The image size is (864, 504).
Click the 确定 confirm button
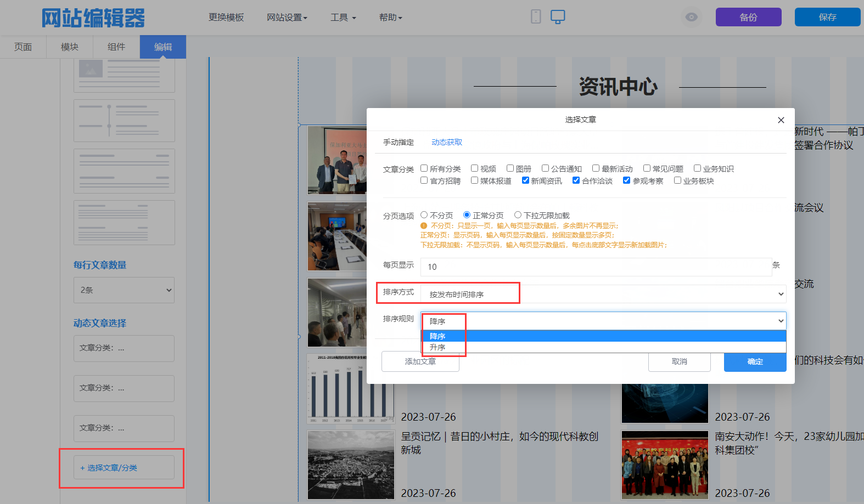pos(755,361)
